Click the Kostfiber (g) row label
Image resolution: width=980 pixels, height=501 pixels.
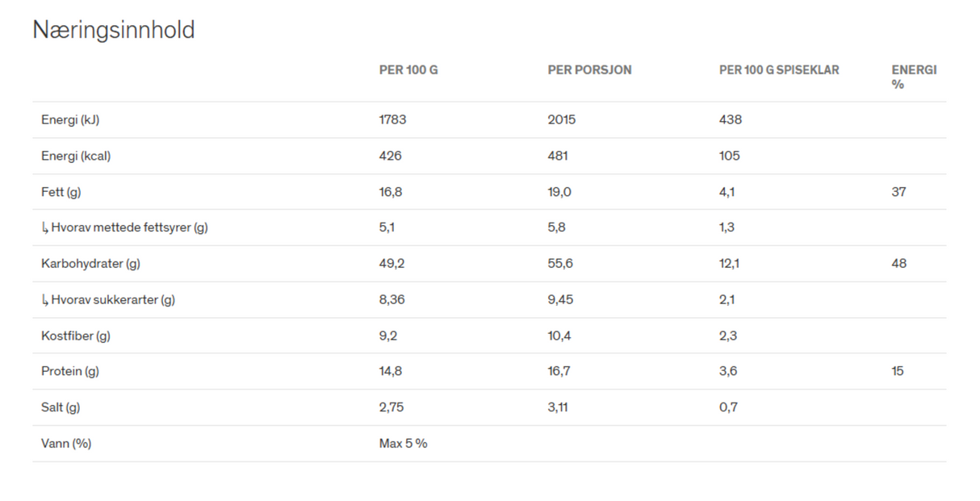(x=76, y=336)
